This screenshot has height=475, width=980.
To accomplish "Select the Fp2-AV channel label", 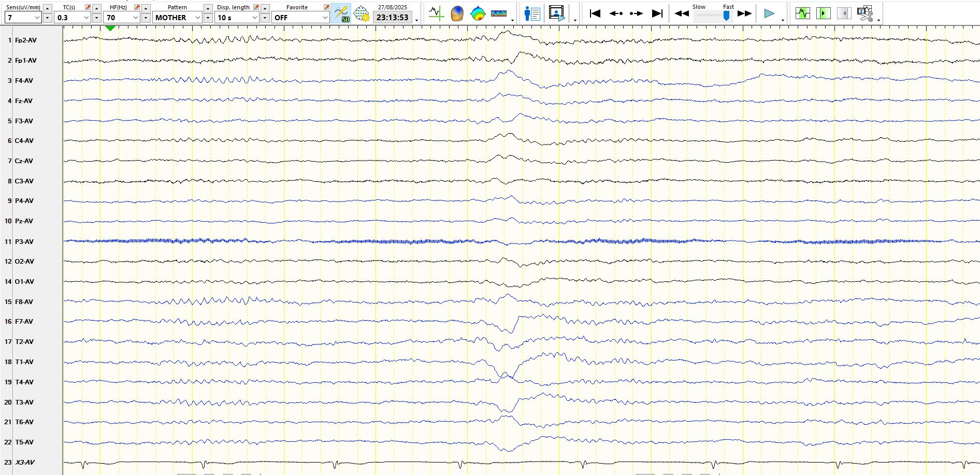I will pos(26,40).
